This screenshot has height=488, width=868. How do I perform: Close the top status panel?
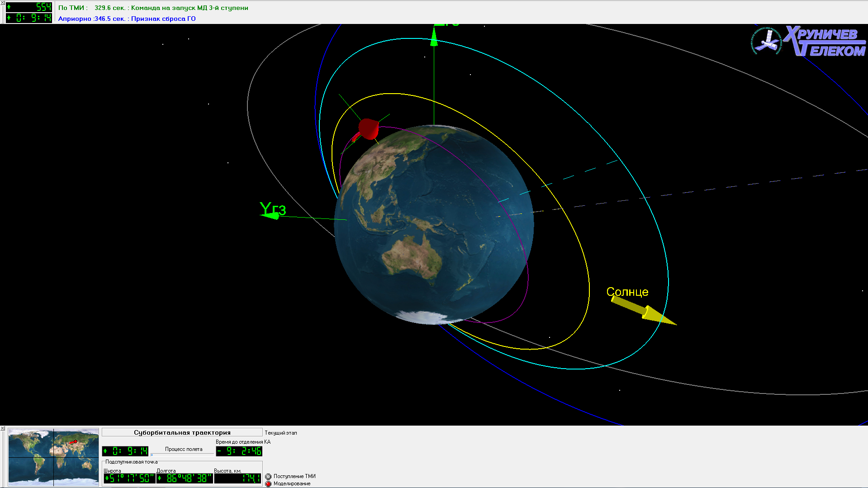click(3, 3)
